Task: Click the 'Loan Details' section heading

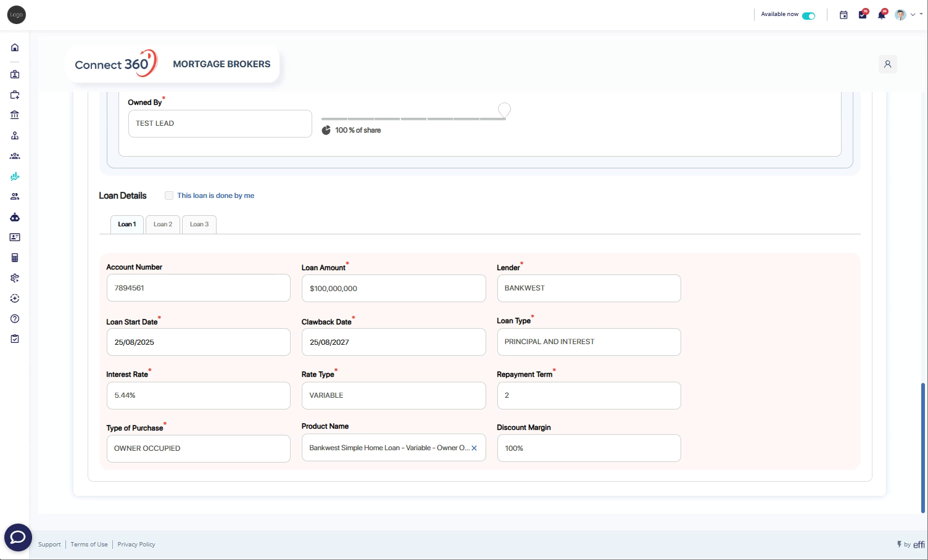Action: 123,196
